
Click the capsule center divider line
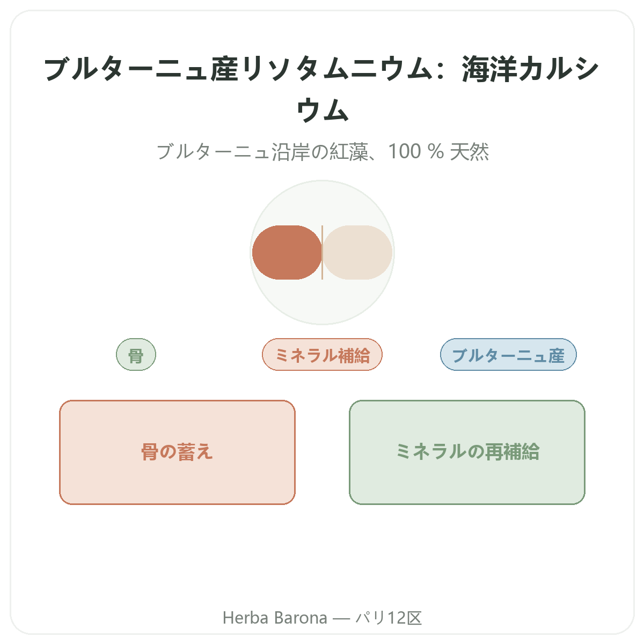click(x=322, y=252)
